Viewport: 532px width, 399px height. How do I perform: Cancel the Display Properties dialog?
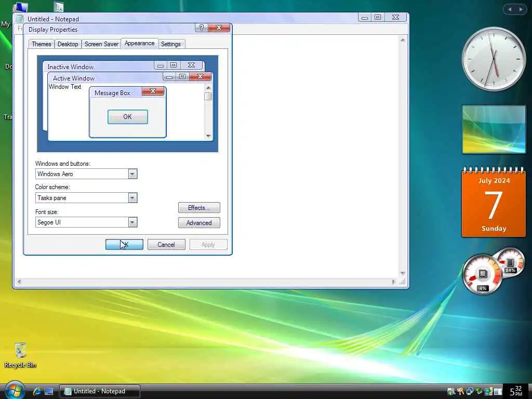tap(166, 245)
